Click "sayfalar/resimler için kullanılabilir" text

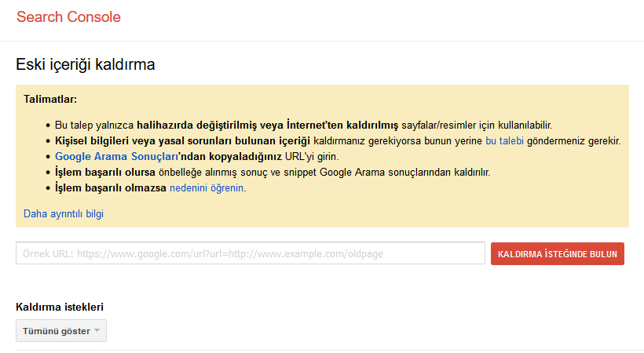click(x=477, y=126)
